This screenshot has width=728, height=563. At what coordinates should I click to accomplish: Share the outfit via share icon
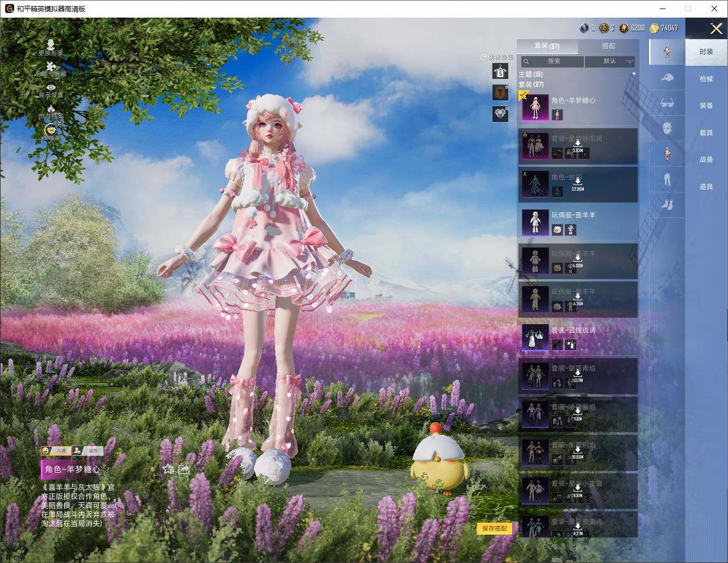coord(183,469)
